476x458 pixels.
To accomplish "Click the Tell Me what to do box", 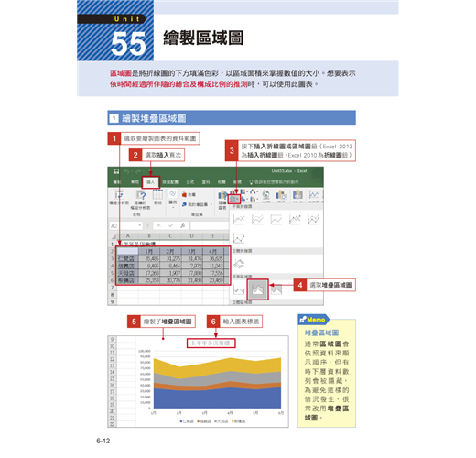I will [274, 182].
